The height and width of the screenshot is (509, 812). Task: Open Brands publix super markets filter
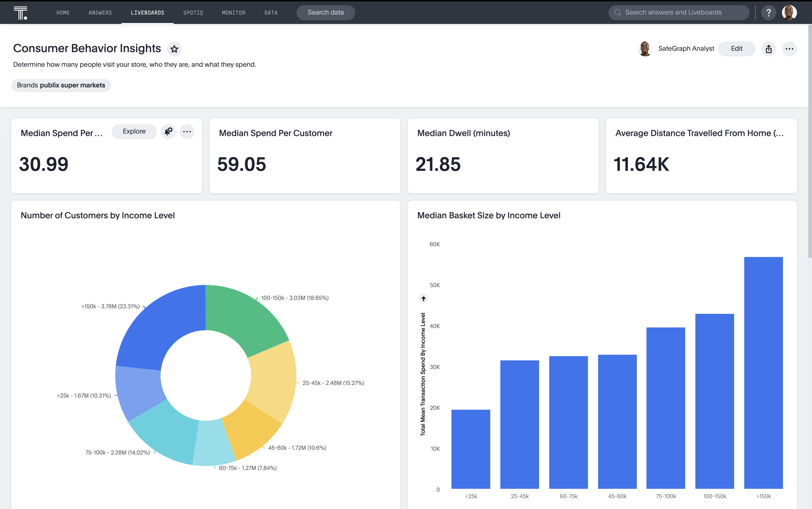pos(61,85)
